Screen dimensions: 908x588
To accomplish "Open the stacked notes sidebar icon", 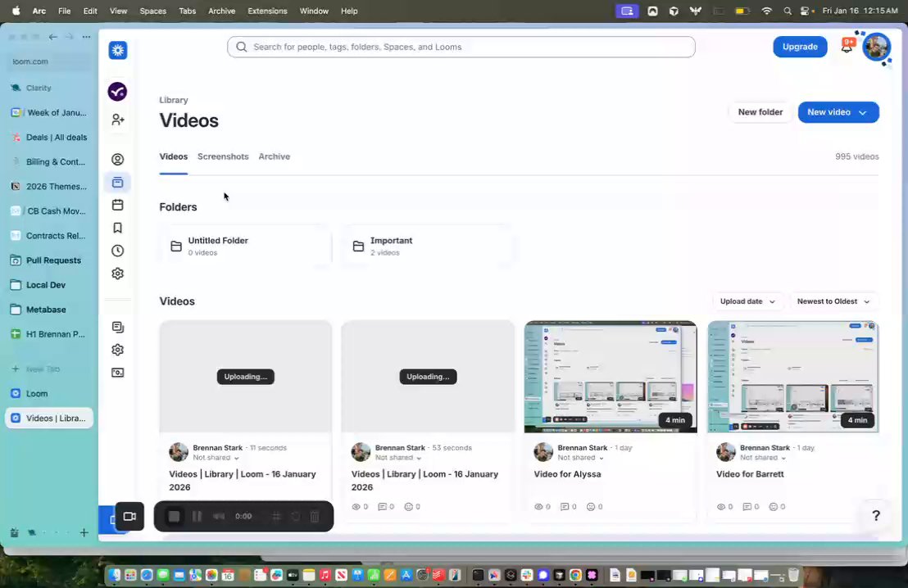I will (117, 327).
